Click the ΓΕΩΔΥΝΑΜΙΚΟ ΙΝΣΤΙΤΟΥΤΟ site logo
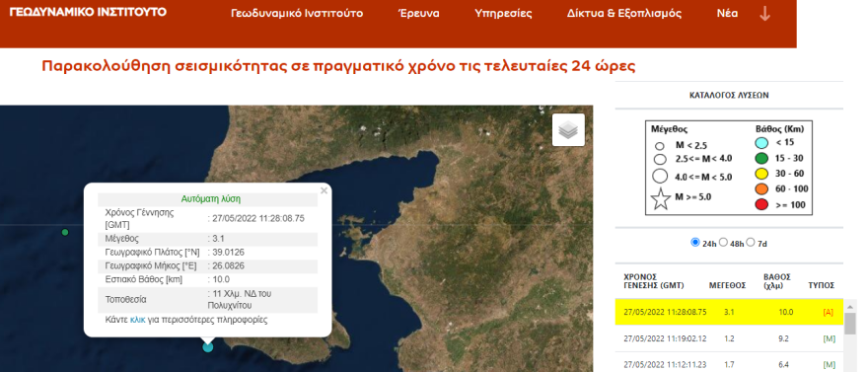The height and width of the screenshot is (372, 868). (x=88, y=12)
